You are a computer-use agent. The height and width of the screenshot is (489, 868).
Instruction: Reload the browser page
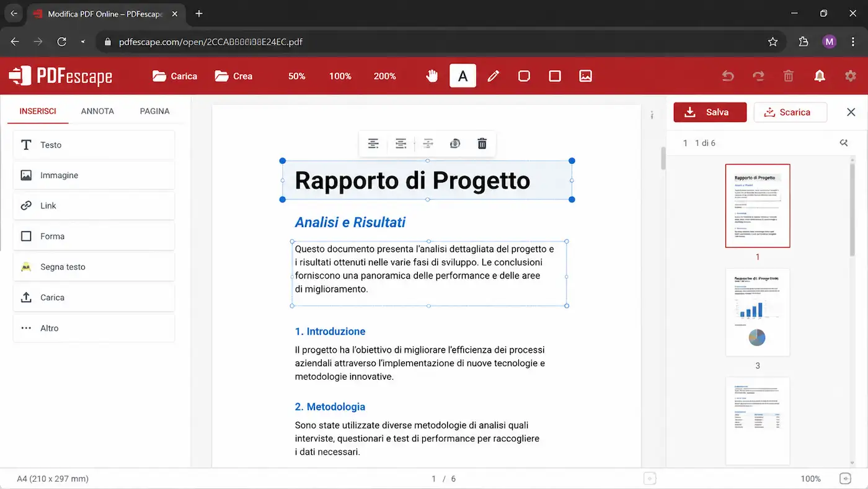tap(61, 42)
